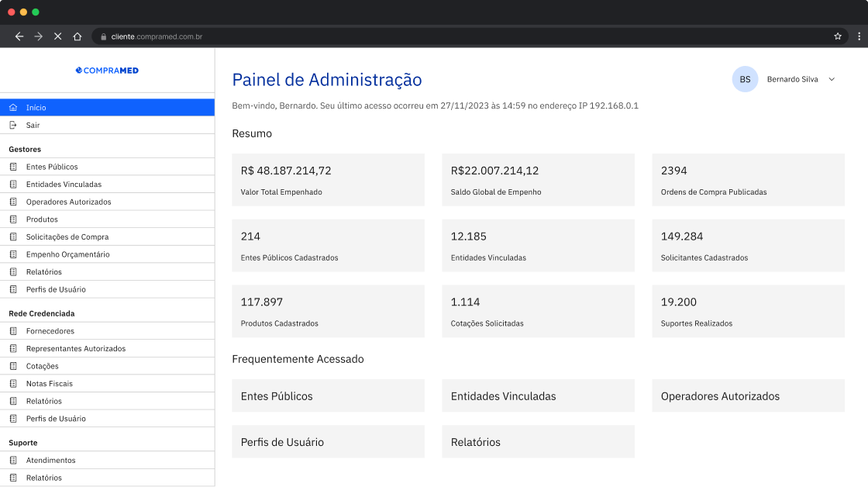Click the bookmark star in the address bar
Screen dimensions: 868x487
[x=837, y=36]
